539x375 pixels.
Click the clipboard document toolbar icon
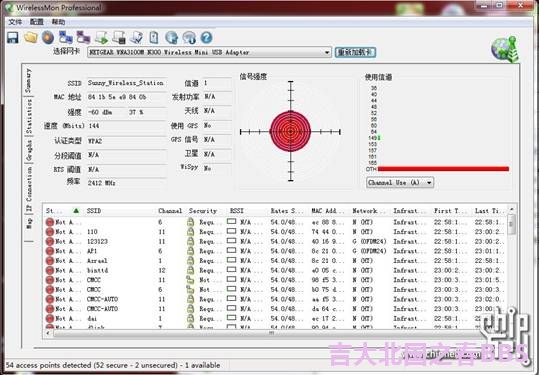click(x=154, y=37)
